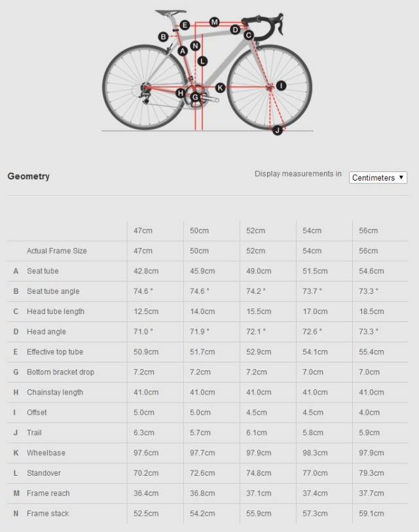This screenshot has width=419, height=532.
Task: Open the Centimeters measurement dropdown
Action: click(x=378, y=177)
